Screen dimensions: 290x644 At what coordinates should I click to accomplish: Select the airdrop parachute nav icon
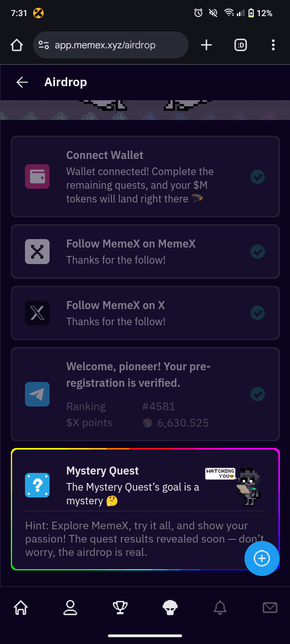tap(170, 607)
